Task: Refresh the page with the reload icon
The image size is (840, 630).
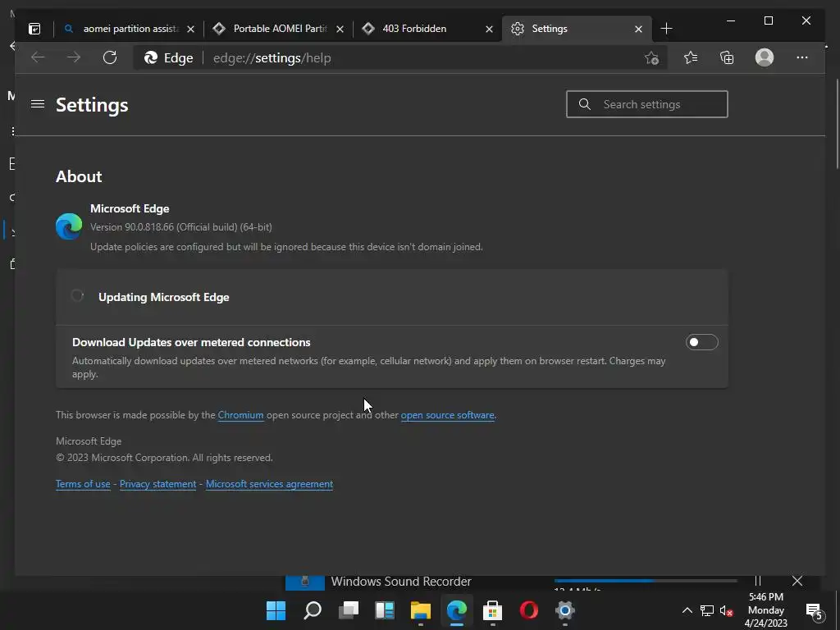Action: tap(110, 57)
